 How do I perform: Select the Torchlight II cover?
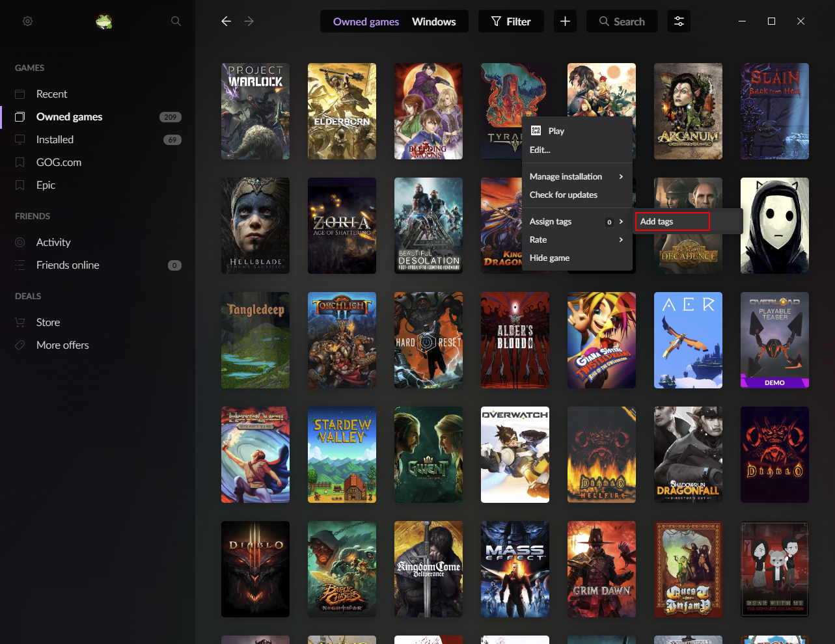click(x=342, y=340)
